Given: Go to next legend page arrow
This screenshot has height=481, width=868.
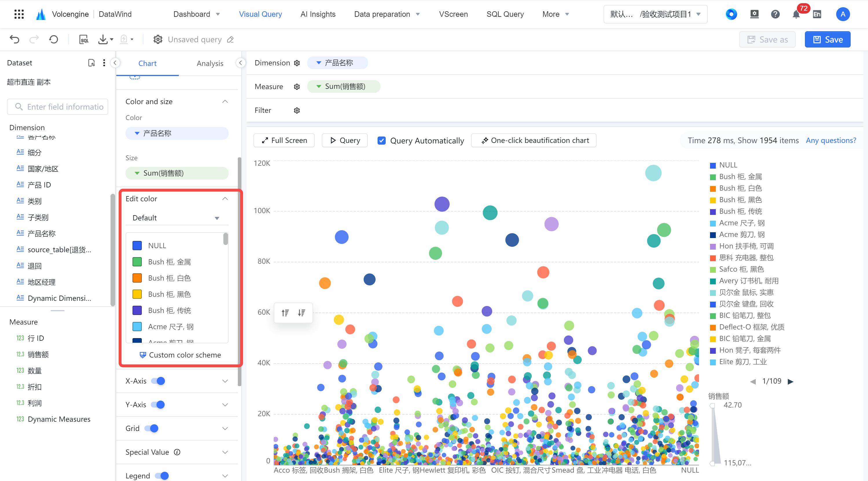Looking at the screenshot, I should [x=790, y=382].
